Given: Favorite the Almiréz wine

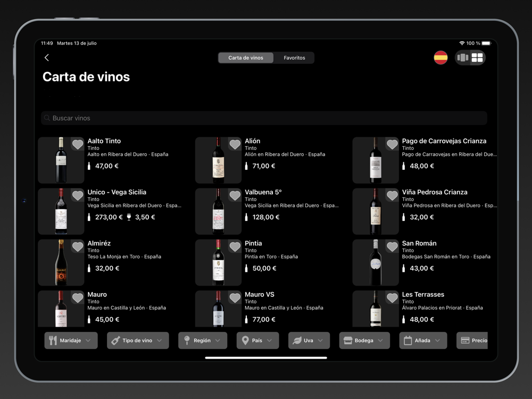Looking at the screenshot, I should pos(78,247).
